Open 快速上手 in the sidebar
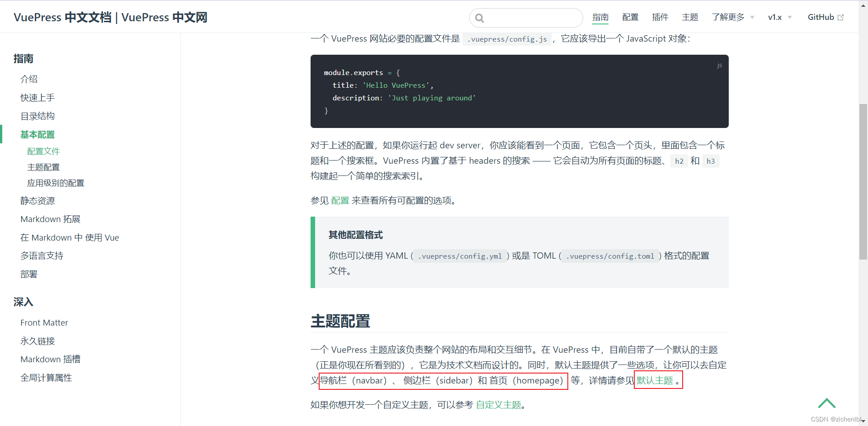Viewport: 868px width, 426px height. click(x=38, y=98)
